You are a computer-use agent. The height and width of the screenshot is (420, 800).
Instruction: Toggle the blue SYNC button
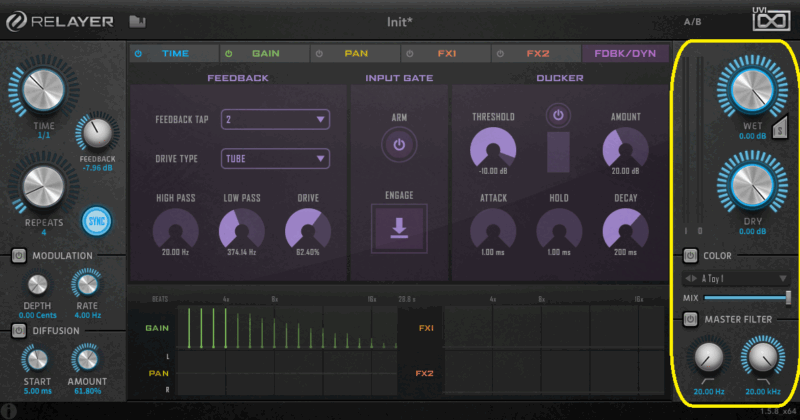[x=96, y=220]
